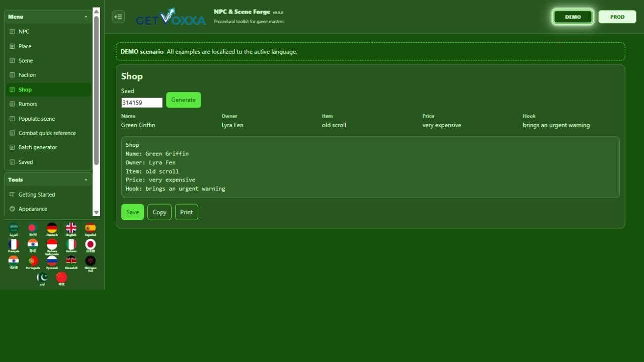
Task: Switch to Punjabi language flag
Action: pos(14,262)
